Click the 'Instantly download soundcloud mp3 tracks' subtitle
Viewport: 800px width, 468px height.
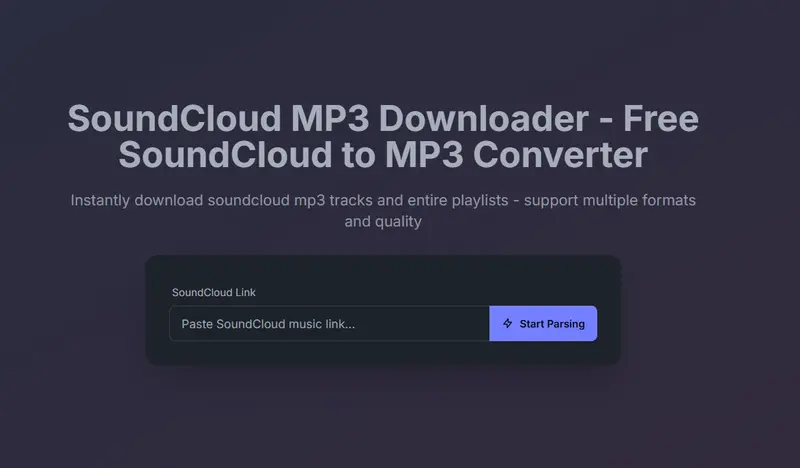[383, 210]
